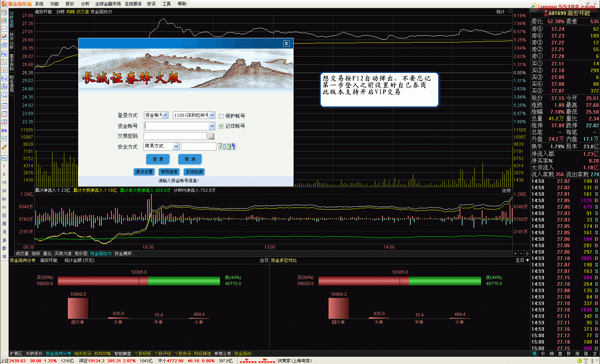Toggle the 保护帐号 checkbox
The height and width of the screenshot is (364, 600).
pos(221,116)
